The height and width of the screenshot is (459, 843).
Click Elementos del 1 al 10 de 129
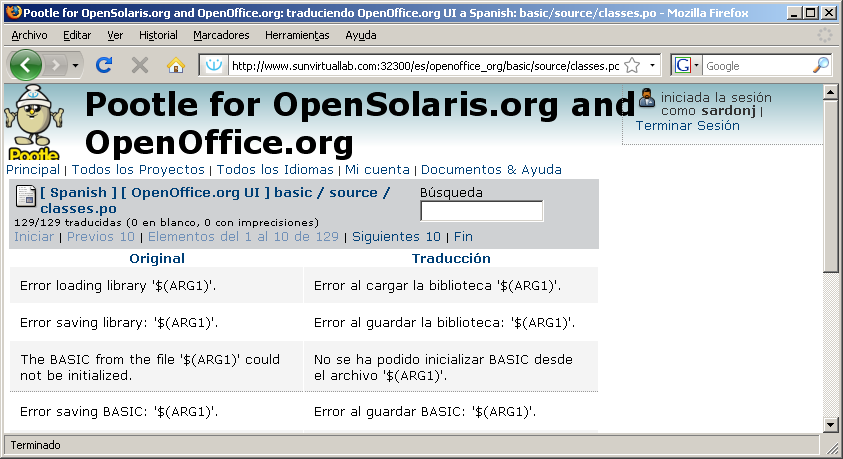243,237
